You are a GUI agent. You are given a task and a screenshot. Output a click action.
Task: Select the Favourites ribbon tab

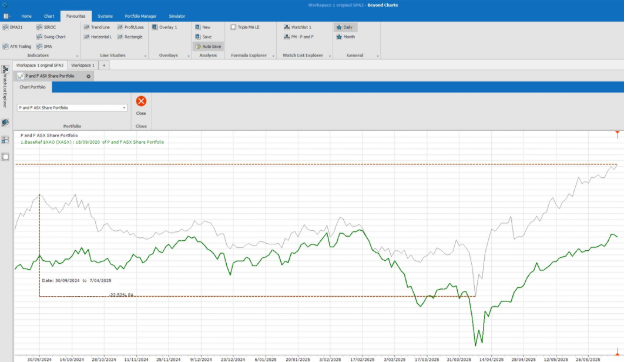(76, 16)
